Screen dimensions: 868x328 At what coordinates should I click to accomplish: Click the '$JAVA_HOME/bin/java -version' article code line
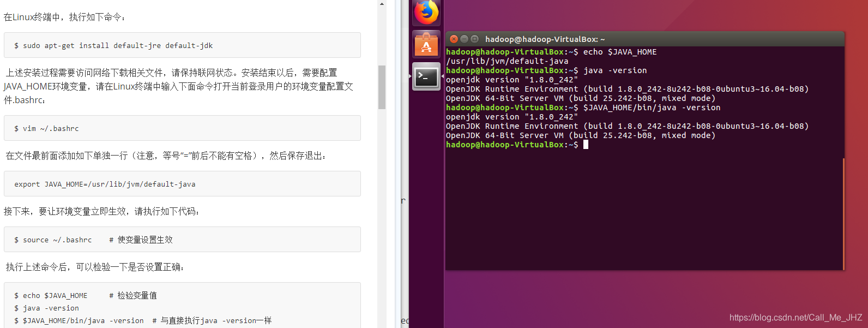tap(79, 320)
